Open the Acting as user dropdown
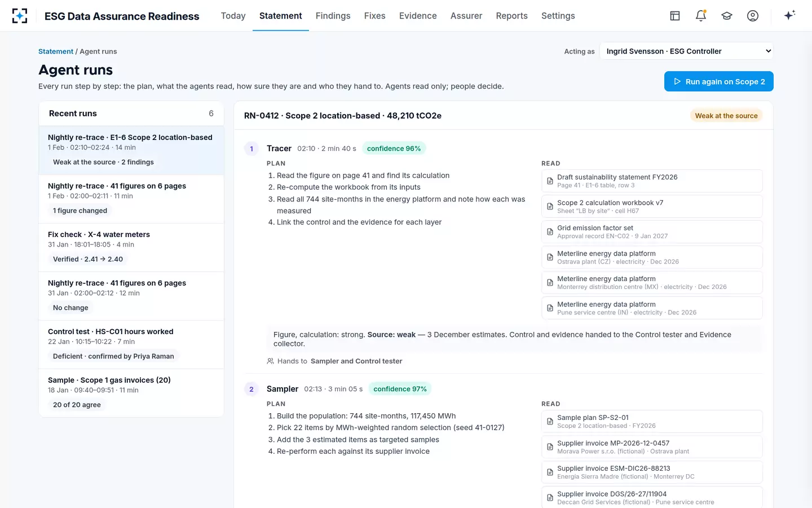 click(686, 51)
